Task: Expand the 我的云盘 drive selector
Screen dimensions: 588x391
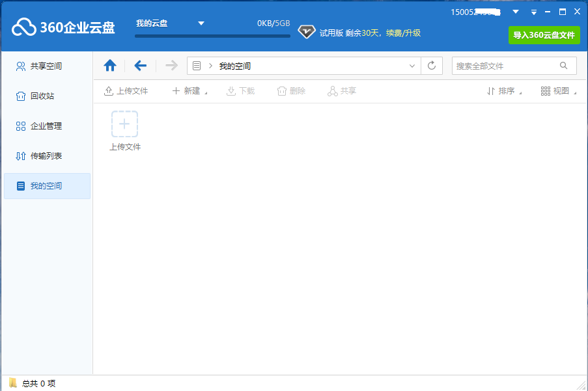Action: point(201,23)
